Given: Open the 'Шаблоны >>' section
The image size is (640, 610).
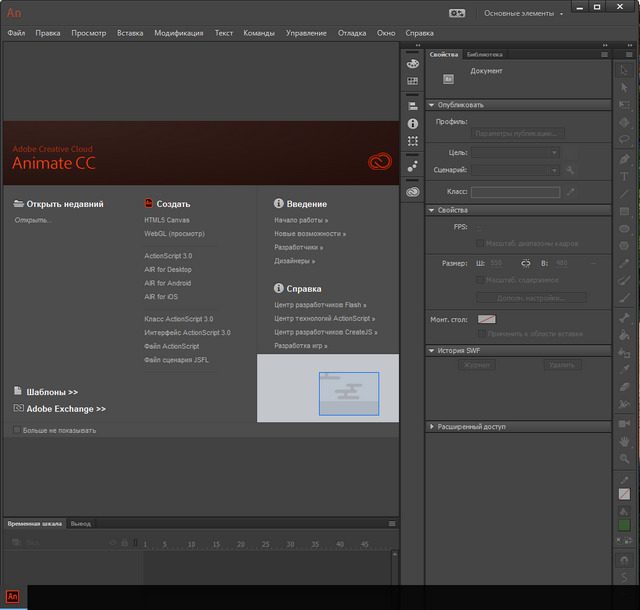Looking at the screenshot, I should (52, 392).
